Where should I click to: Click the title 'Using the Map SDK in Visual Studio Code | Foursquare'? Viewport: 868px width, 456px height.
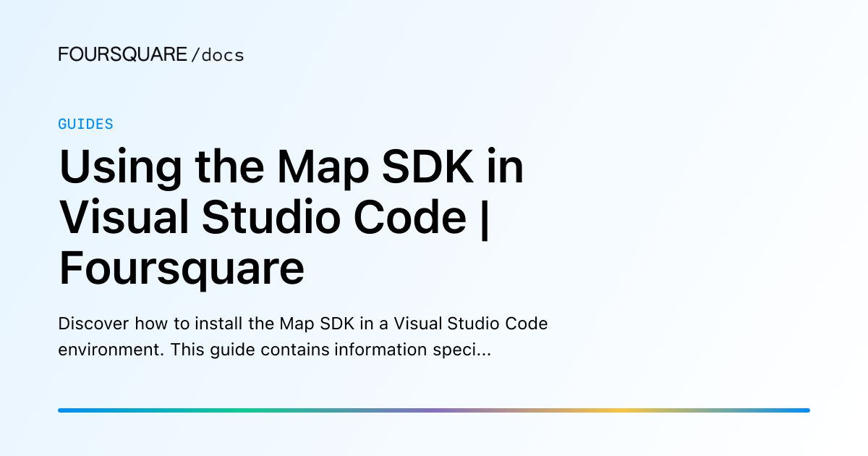tap(292, 218)
